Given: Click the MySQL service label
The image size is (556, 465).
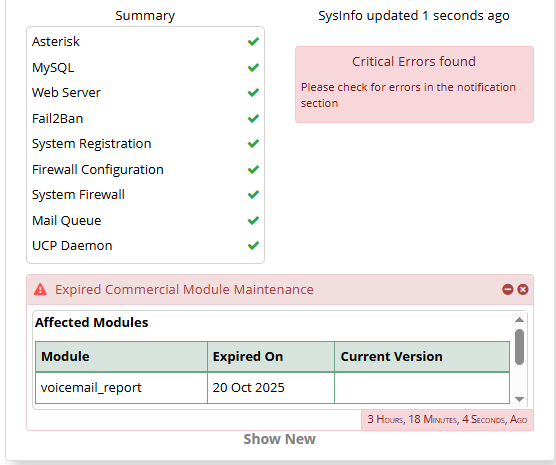Looking at the screenshot, I should (53, 67).
